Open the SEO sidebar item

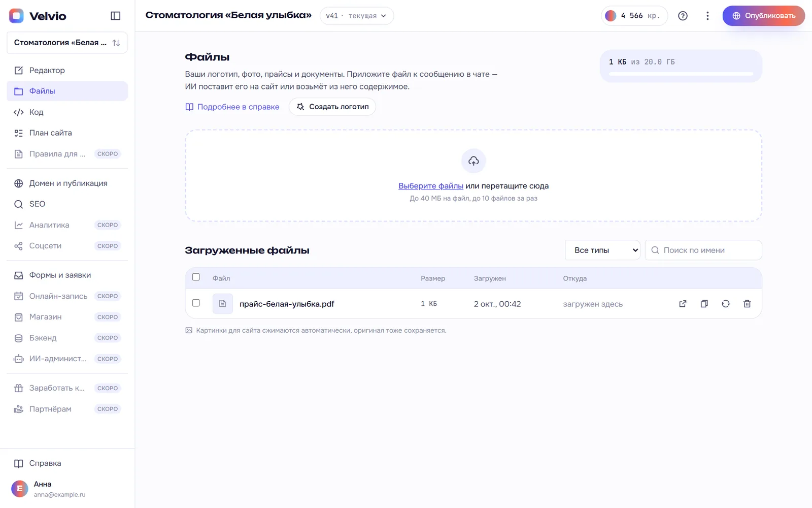67,204
